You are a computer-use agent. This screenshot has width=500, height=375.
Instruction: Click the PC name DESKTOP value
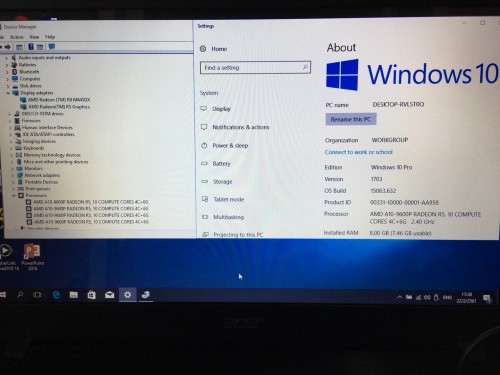(398, 104)
